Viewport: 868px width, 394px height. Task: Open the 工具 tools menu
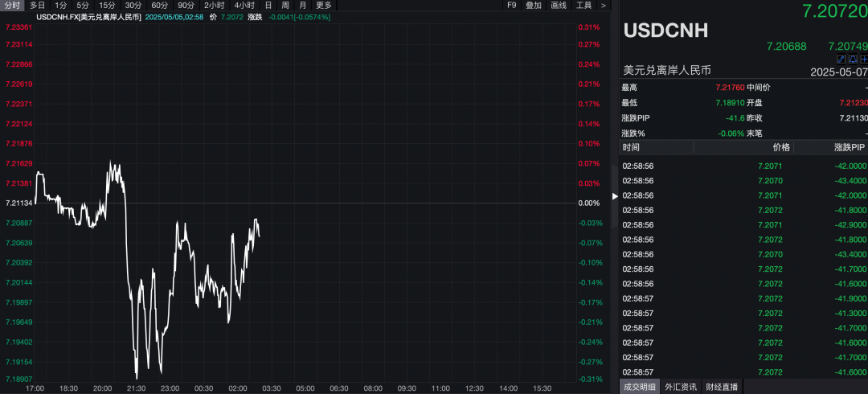pyautogui.click(x=584, y=5)
